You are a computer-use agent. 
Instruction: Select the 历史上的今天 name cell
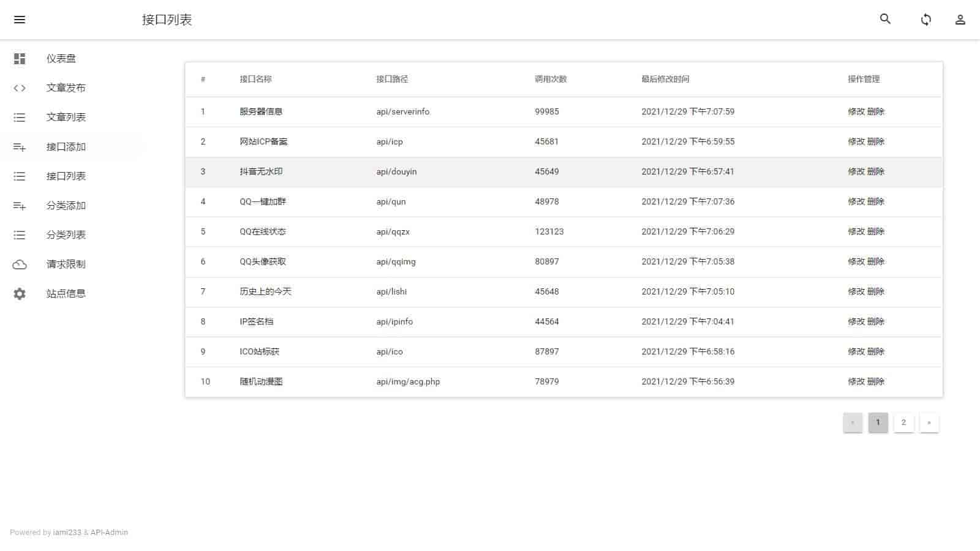pyautogui.click(x=265, y=291)
